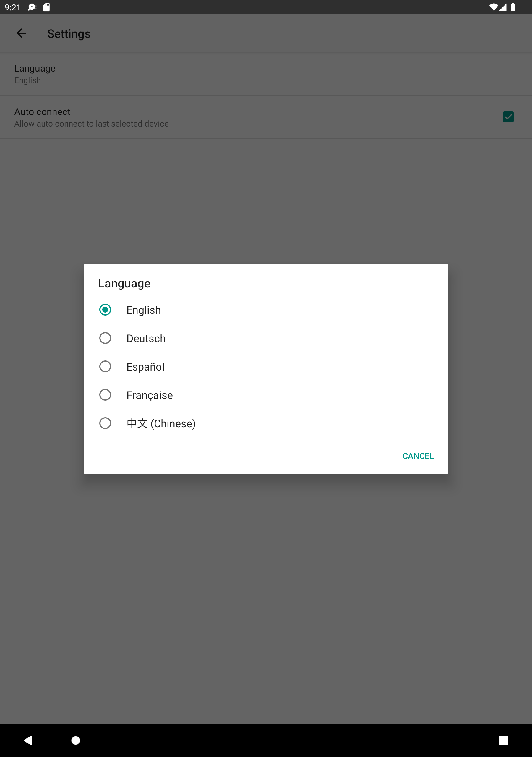Choose the Française language option
532x757 pixels.
(266, 395)
